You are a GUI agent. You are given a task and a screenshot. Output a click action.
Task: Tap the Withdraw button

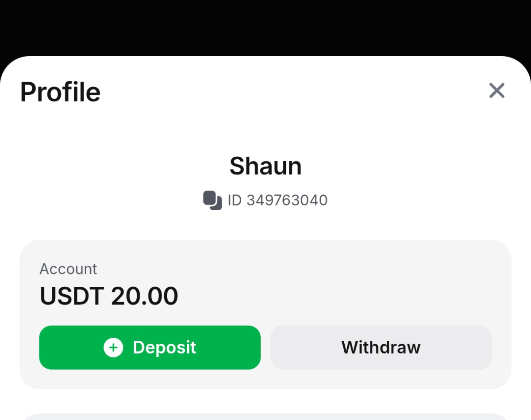pyautogui.click(x=381, y=347)
